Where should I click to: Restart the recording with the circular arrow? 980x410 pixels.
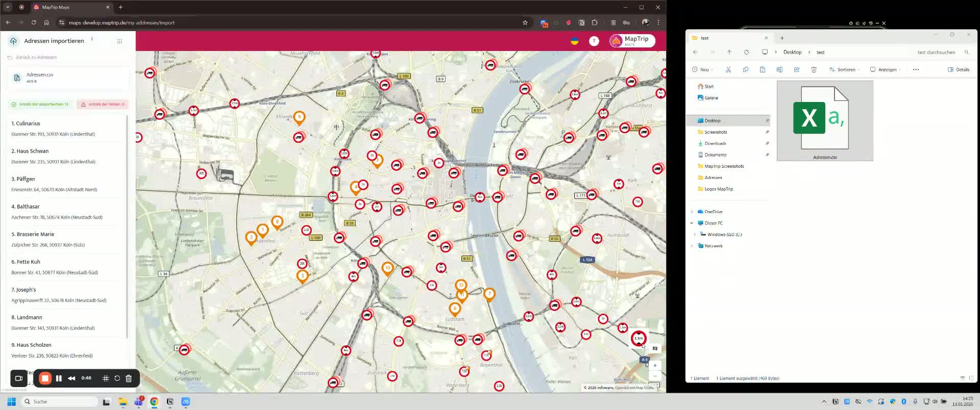tap(117, 378)
